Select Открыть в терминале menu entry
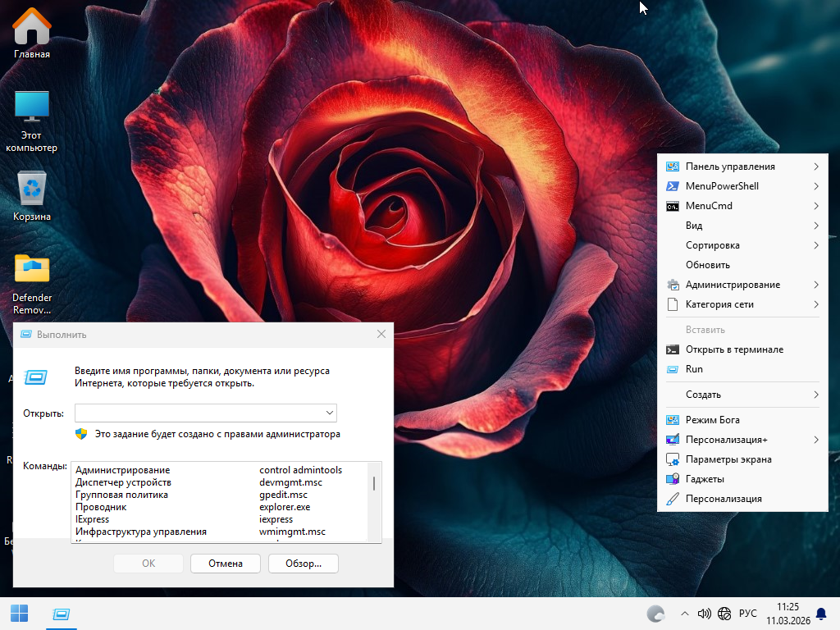 click(x=734, y=349)
